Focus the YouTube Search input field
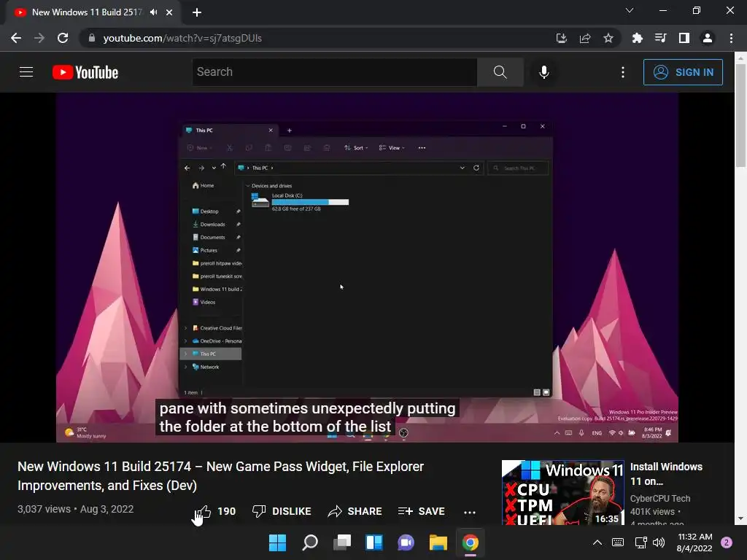 coord(334,72)
